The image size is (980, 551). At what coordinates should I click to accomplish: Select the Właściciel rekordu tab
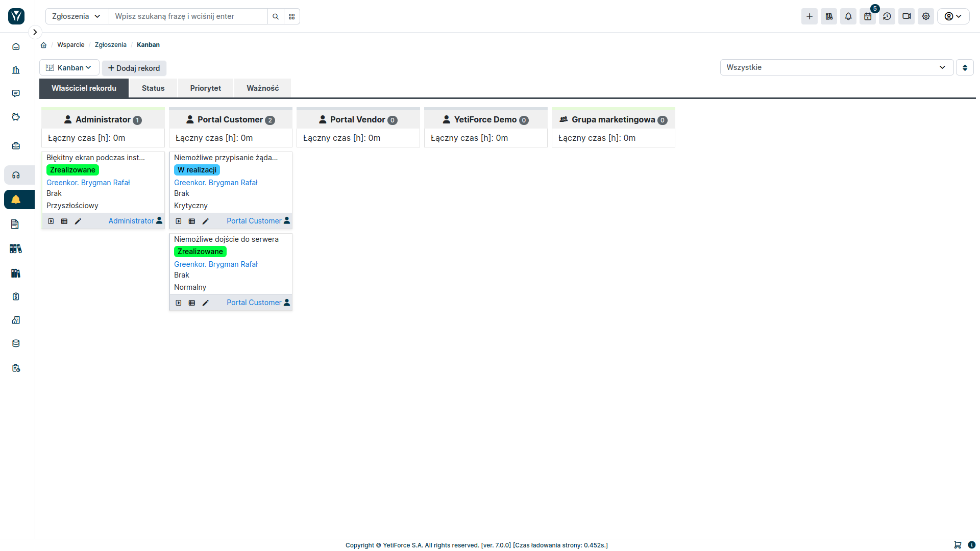tap(84, 88)
